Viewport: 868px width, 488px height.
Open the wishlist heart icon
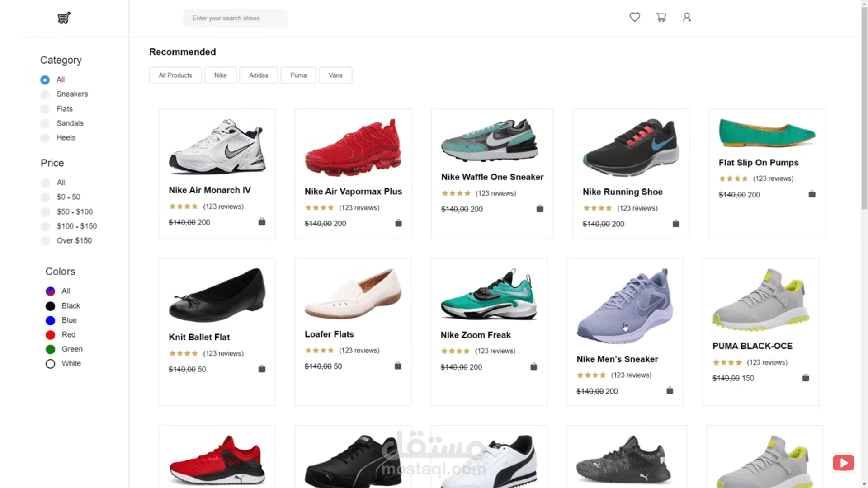point(635,17)
